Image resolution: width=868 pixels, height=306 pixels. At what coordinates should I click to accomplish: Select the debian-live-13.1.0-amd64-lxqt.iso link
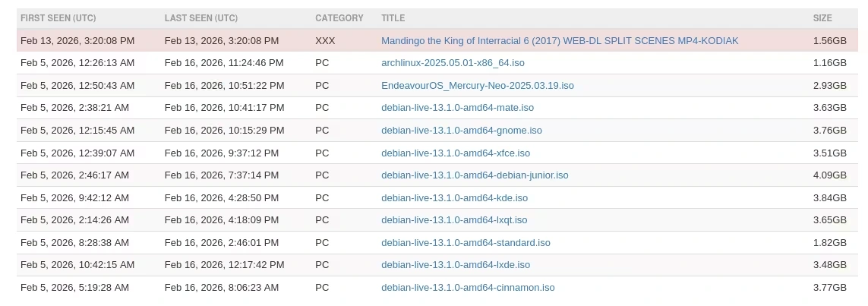pyautogui.click(x=453, y=220)
